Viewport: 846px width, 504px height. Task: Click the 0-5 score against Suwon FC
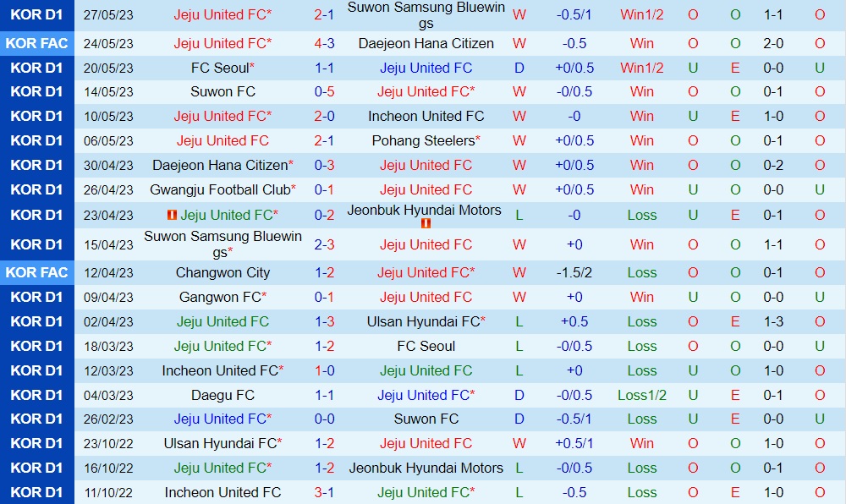coord(324,91)
